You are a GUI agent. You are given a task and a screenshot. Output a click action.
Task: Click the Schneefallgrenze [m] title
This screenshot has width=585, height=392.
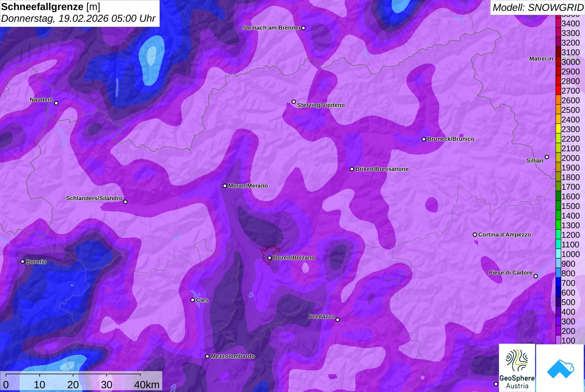click(x=51, y=7)
